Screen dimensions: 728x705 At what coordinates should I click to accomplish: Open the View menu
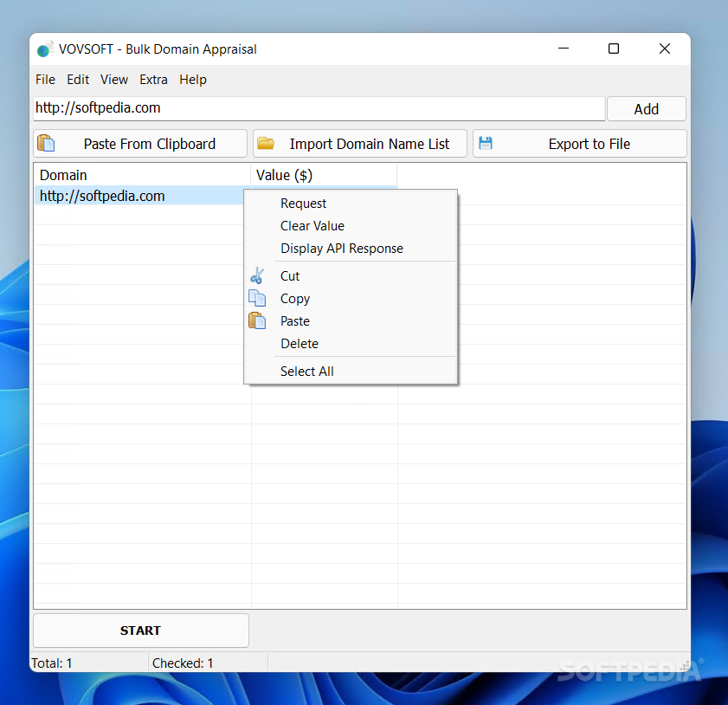(x=113, y=80)
